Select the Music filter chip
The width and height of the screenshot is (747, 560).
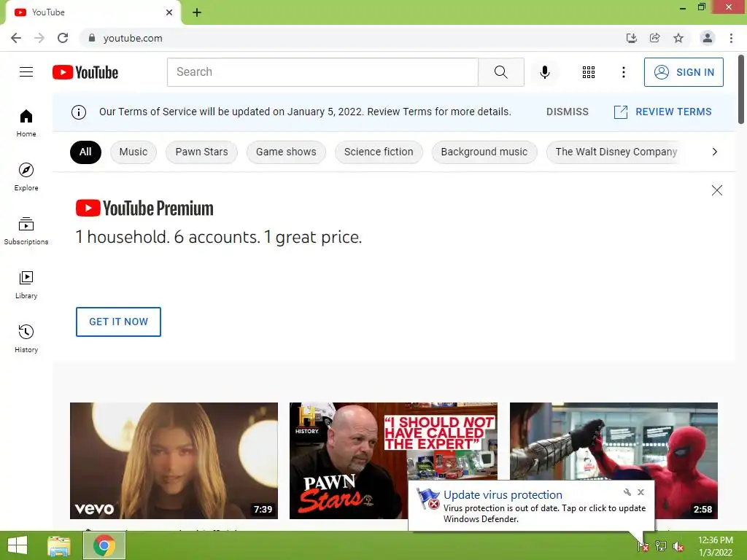tap(133, 152)
